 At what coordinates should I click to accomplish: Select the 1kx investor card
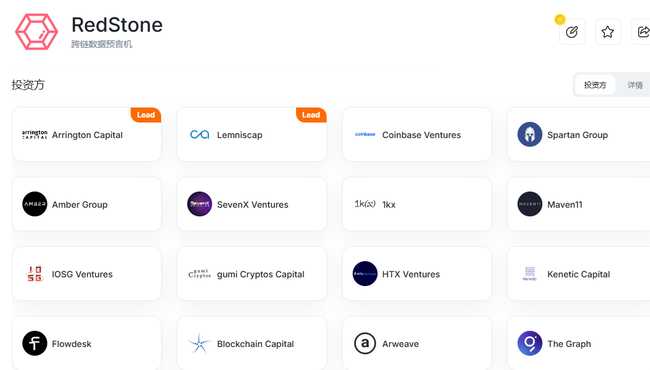pos(417,204)
